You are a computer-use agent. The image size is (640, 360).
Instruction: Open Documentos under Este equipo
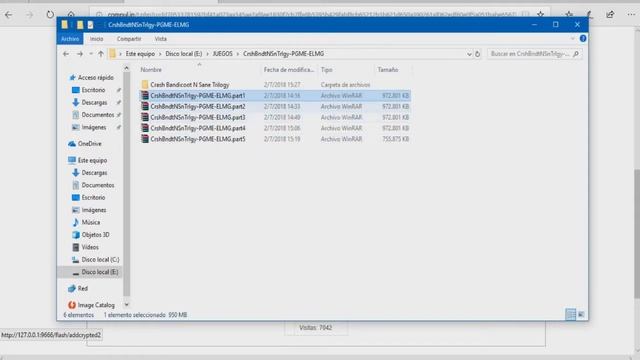(98, 185)
